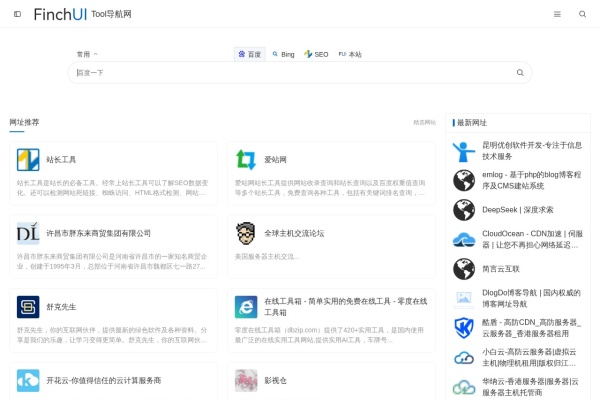Open 全球主机交流论坛 title link

tap(294, 233)
